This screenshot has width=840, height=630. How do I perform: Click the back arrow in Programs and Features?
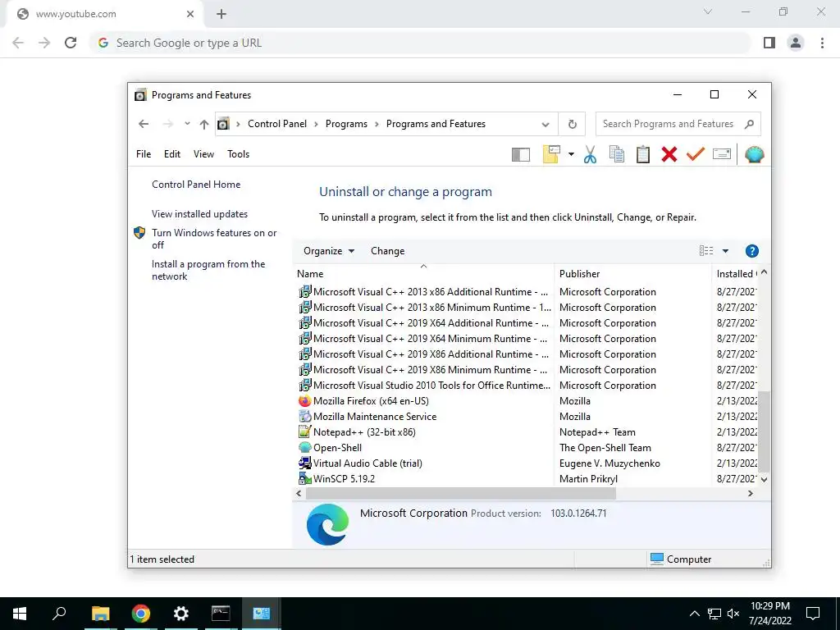click(x=144, y=125)
